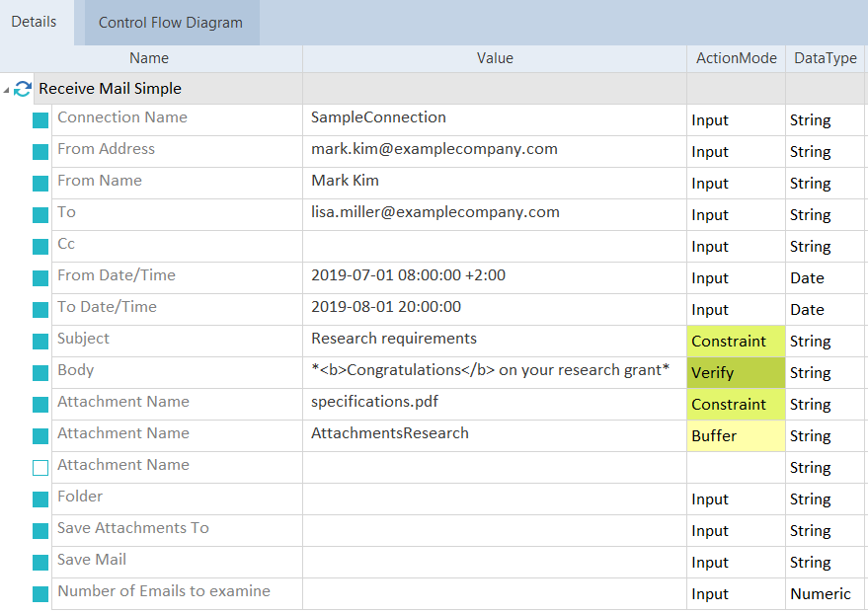Click the teal icon beside Folder row
Viewport: 868px width, 614px height.
pos(40,499)
